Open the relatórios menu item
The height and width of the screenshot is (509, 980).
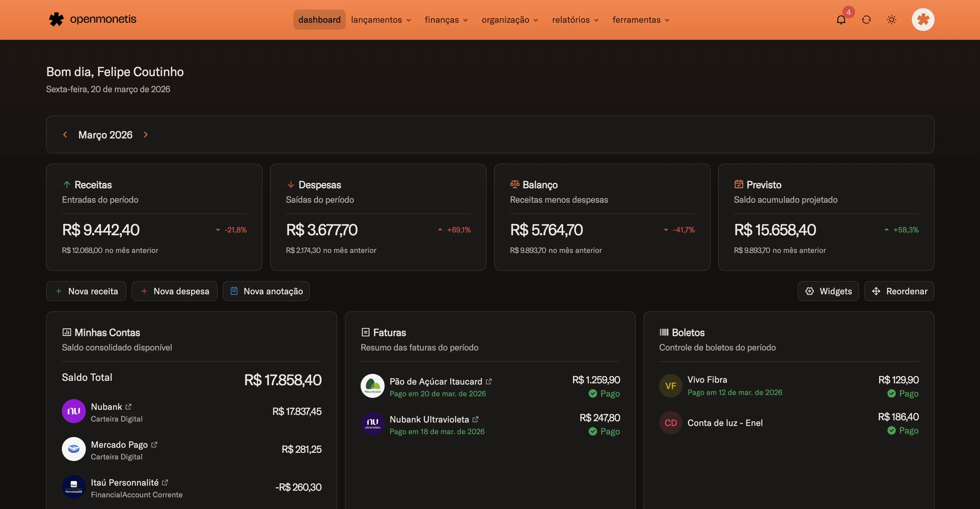[575, 19]
